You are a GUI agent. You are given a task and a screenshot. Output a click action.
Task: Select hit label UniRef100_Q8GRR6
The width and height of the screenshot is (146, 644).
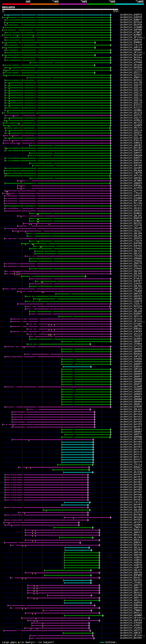point(131,352)
